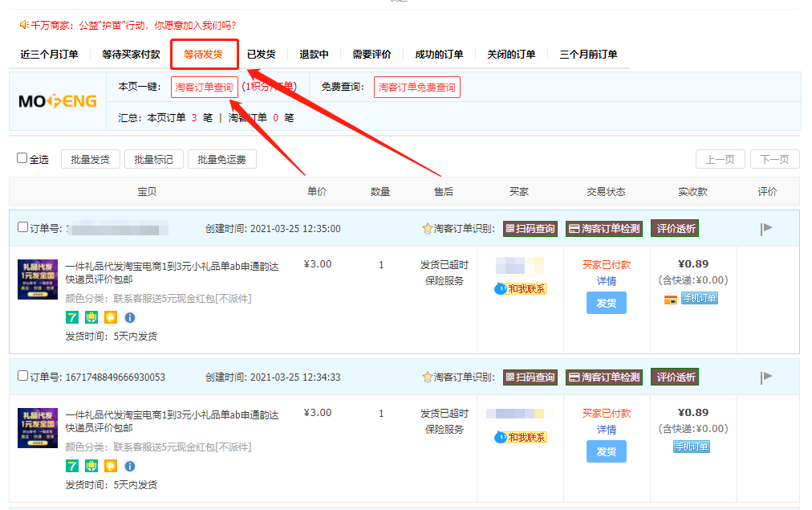
Task: Click 手机订单 badge in first order
Action: click(700, 298)
